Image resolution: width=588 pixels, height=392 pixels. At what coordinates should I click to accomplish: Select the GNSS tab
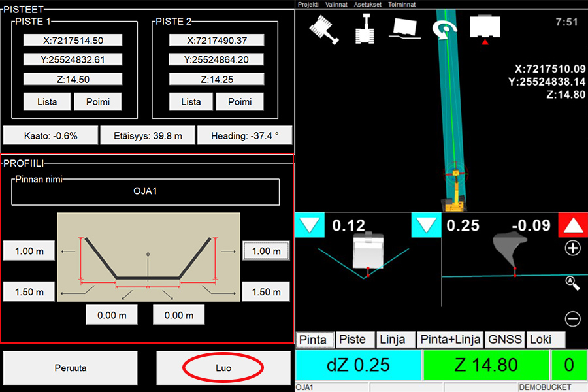click(505, 340)
